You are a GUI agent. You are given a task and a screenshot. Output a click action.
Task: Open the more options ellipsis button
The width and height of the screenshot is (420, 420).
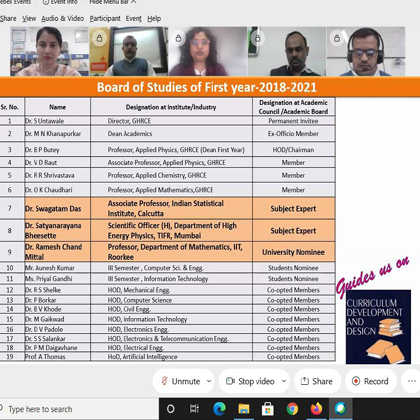[x=412, y=381]
